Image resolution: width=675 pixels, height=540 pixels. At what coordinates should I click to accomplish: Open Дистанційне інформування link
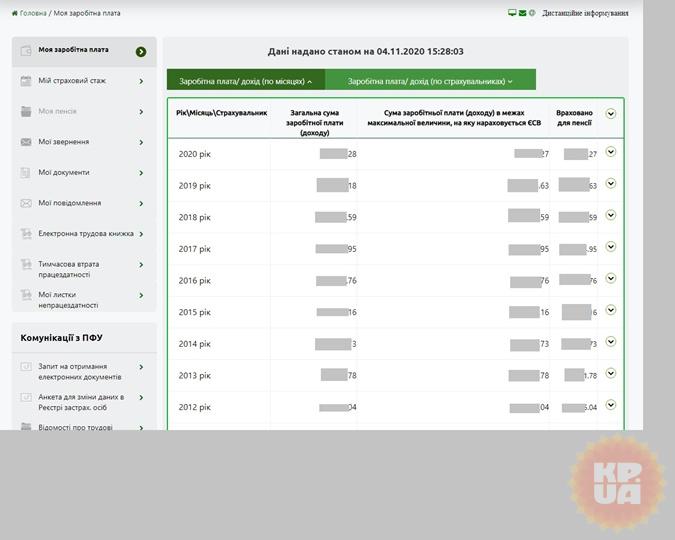[585, 13]
